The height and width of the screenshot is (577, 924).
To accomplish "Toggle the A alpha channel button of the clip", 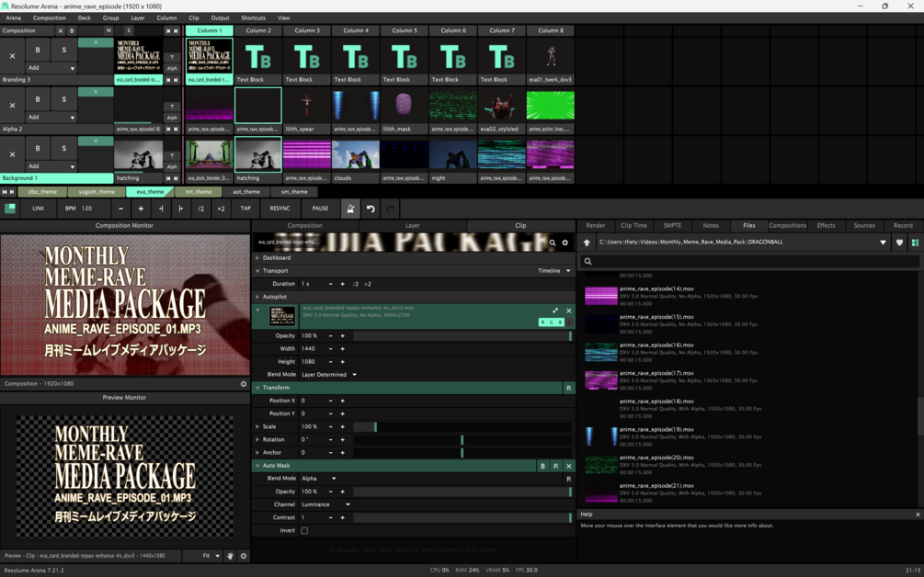I will click(569, 322).
